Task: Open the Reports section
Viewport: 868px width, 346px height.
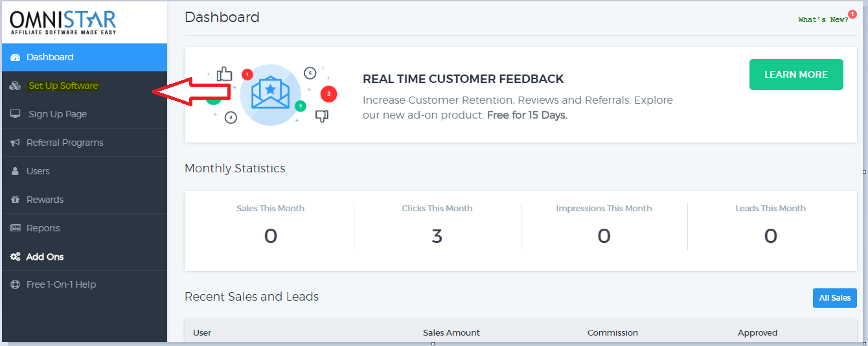Action: tap(84, 228)
